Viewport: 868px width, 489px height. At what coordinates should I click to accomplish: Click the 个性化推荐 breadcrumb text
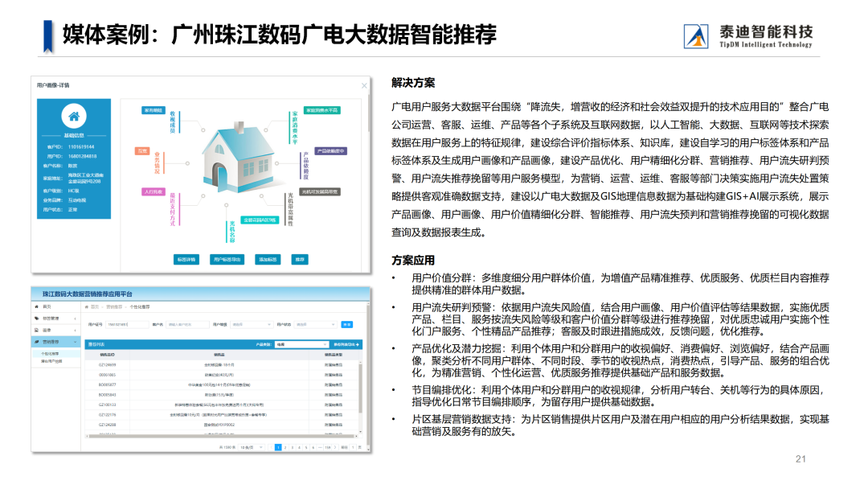pos(140,306)
